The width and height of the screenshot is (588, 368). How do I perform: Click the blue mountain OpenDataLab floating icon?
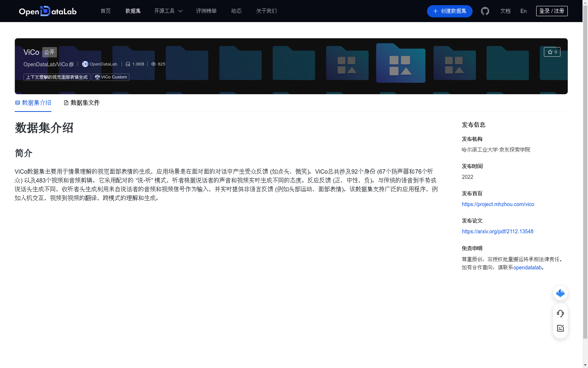coord(560,293)
